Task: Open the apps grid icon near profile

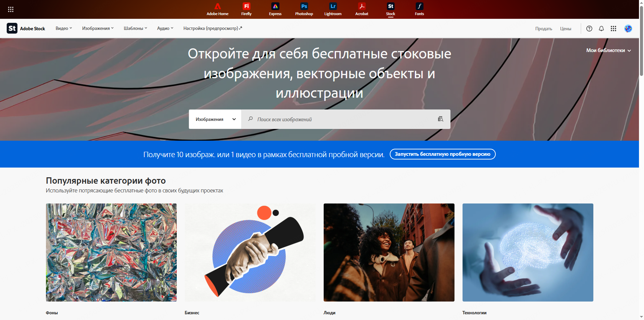Action: point(613,29)
